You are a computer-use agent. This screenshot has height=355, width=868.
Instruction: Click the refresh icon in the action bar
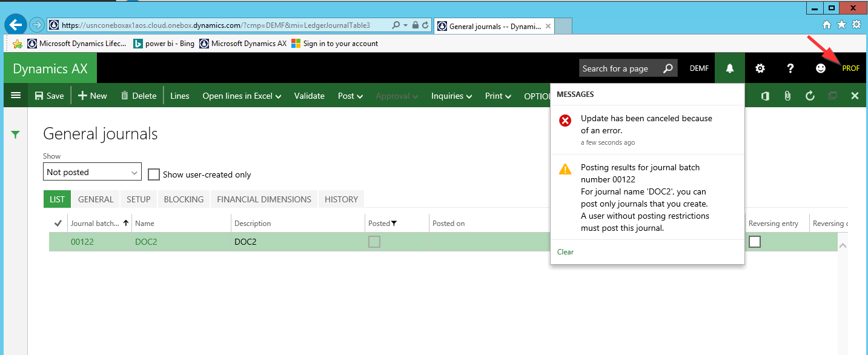tap(810, 96)
